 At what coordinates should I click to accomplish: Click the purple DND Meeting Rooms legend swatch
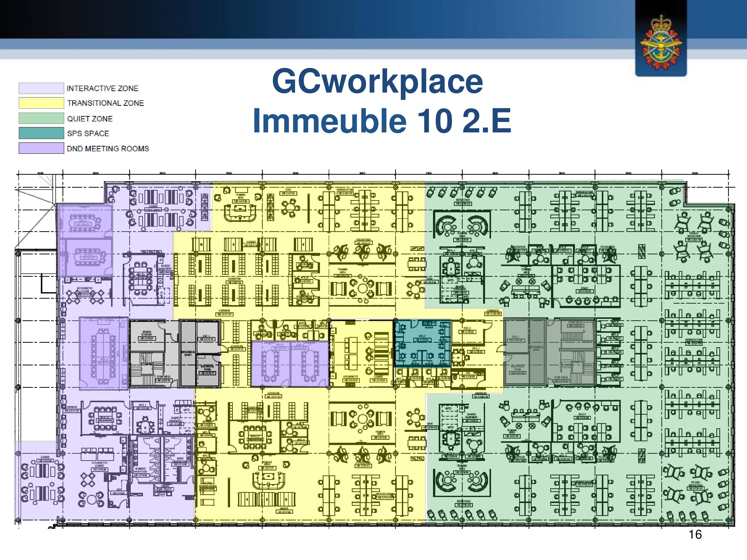[41, 148]
